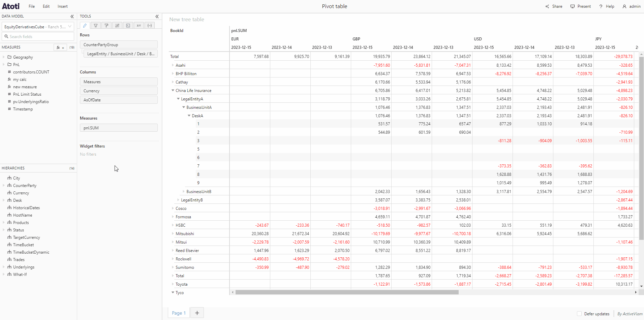644x320 pixels.
Task: Click the PnL folder icon
Action: pos(9,65)
